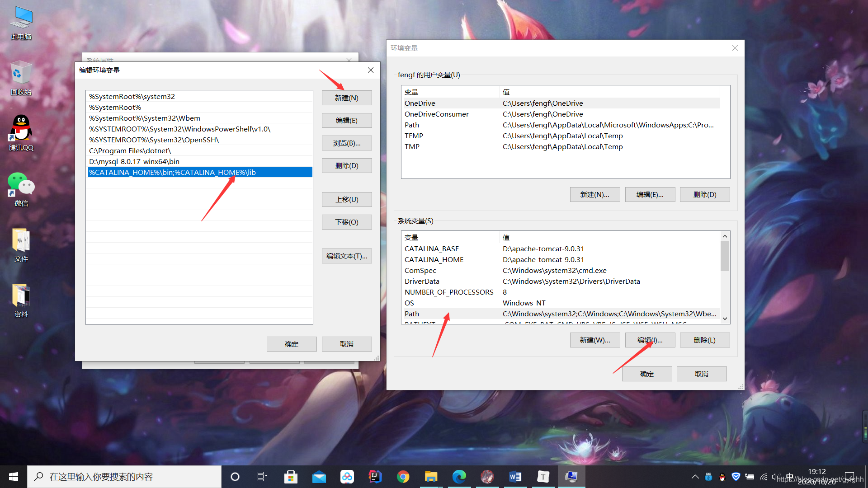This screenshot has width=868, height=488.
Task: Select the TMP user variable row
Action: point(561,147)
